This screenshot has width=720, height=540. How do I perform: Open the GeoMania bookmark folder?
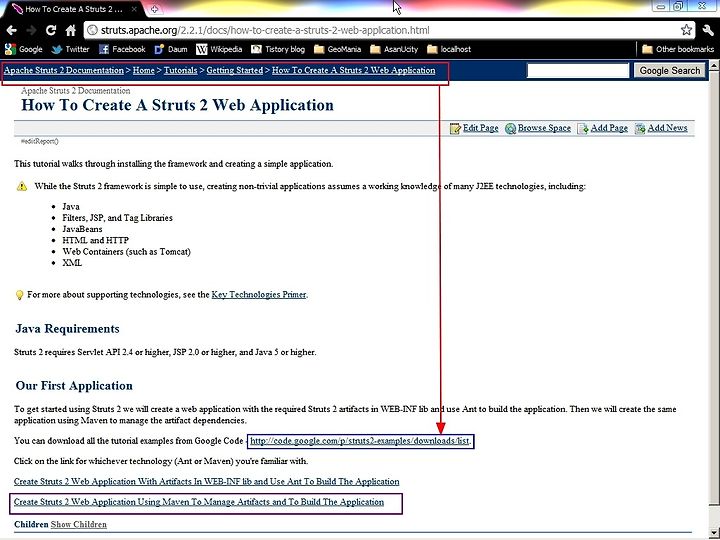[338, 49]
